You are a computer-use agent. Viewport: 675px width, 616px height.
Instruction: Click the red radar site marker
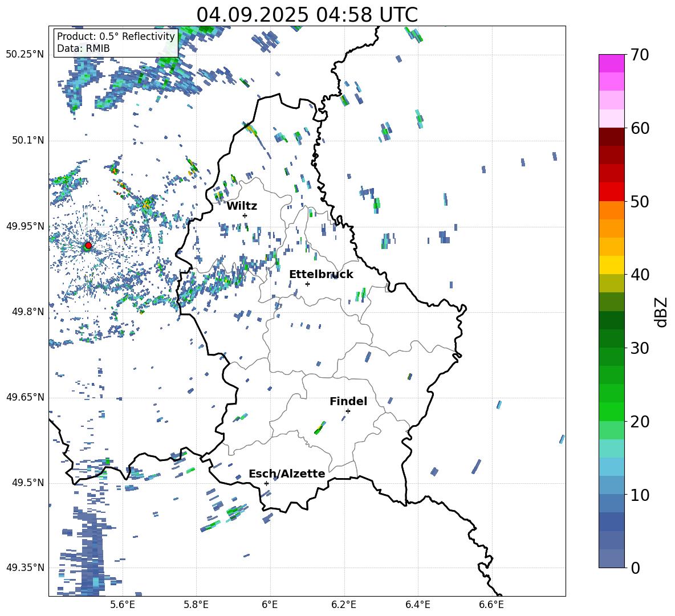pos(88,245)
